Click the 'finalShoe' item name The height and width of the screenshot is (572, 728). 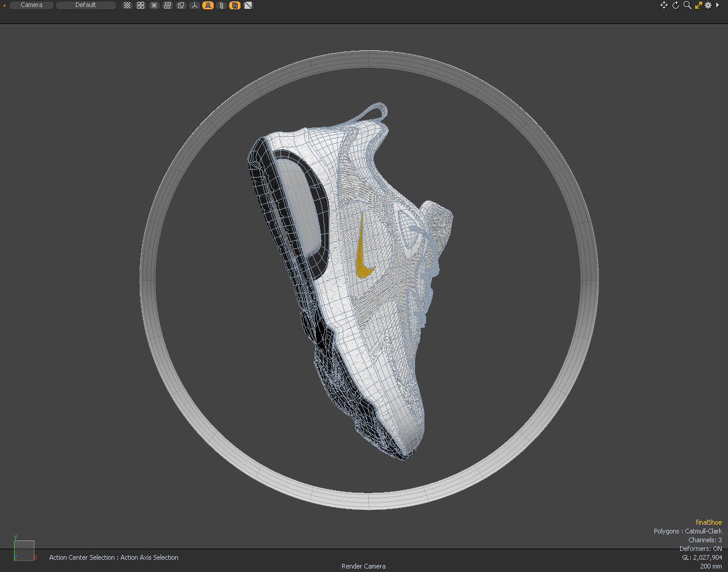pyautogui.click(x=709, y=522)
